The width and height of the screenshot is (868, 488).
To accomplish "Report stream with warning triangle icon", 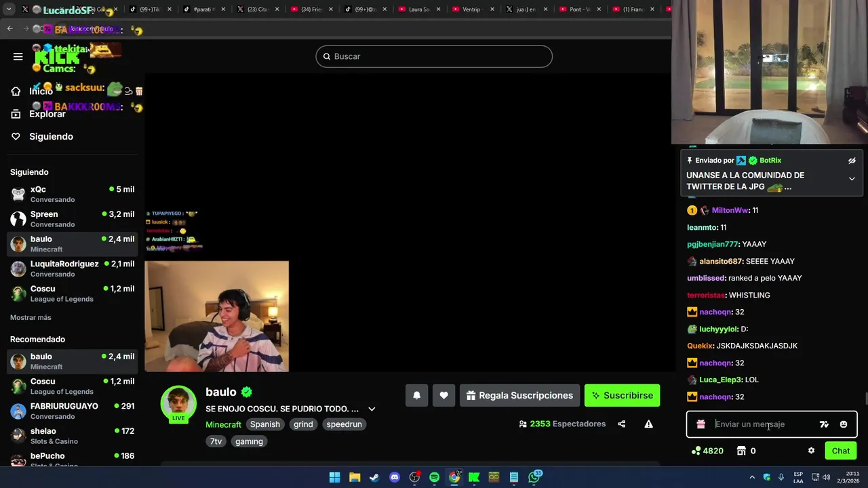I will [648, 424].
